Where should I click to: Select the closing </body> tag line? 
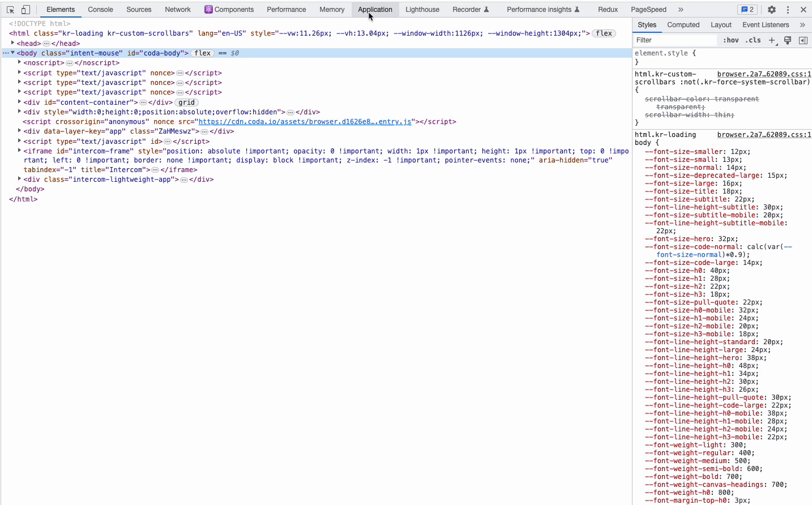(30, 189)
